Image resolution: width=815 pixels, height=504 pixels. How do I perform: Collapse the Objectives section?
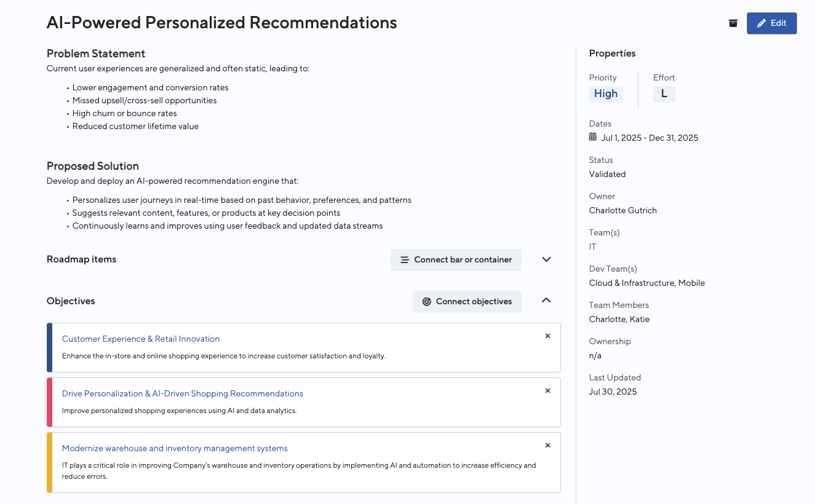[x=546, y=301]
